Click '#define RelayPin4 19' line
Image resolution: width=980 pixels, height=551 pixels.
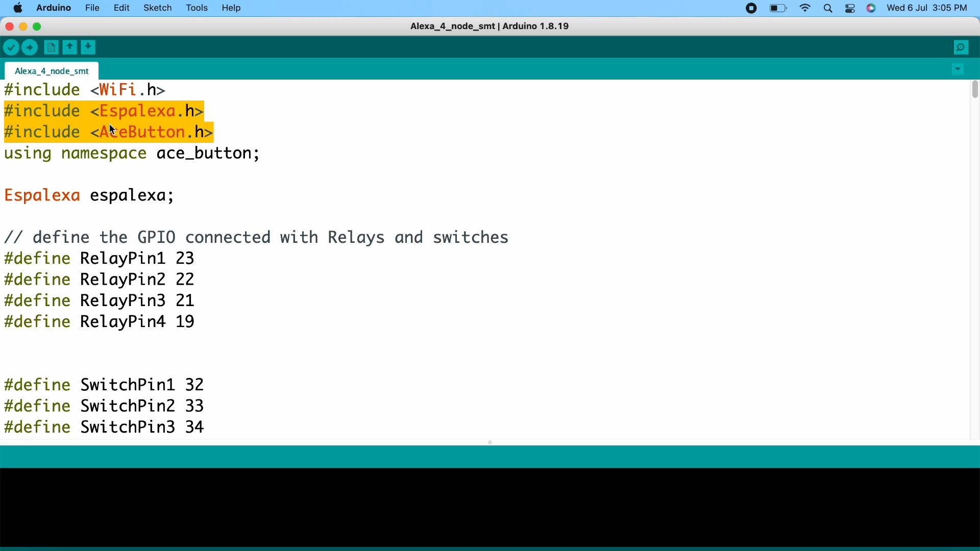(x=100, y=322)
